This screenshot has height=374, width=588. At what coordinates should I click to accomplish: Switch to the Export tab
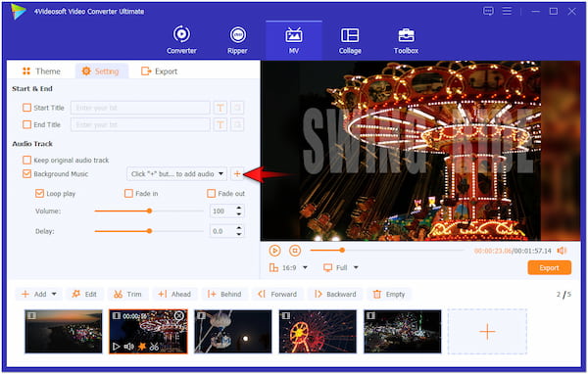point(160,71)
